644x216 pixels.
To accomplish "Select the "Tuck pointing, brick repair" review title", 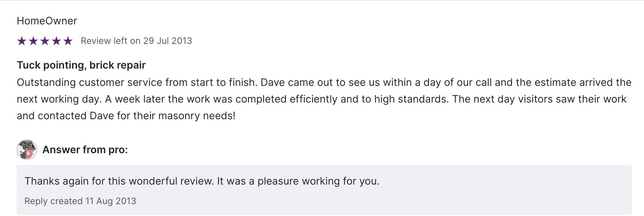I will pos(81,65).
